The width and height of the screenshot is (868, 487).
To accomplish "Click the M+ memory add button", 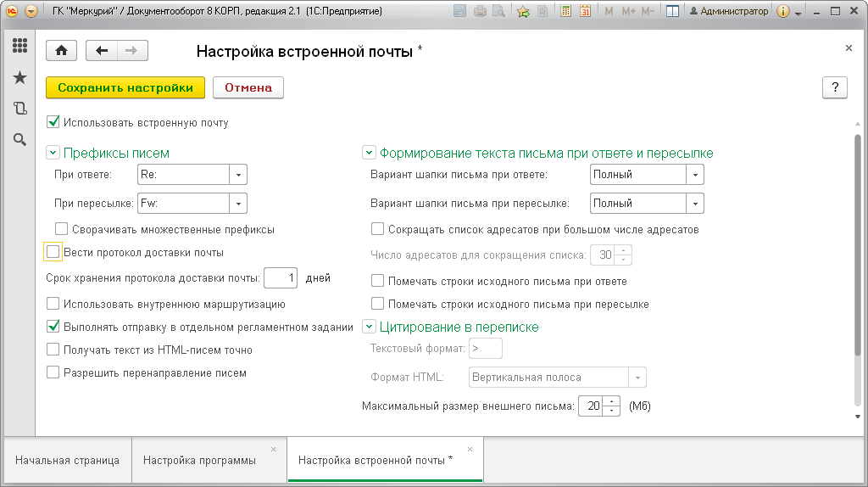I will [628, 11].
